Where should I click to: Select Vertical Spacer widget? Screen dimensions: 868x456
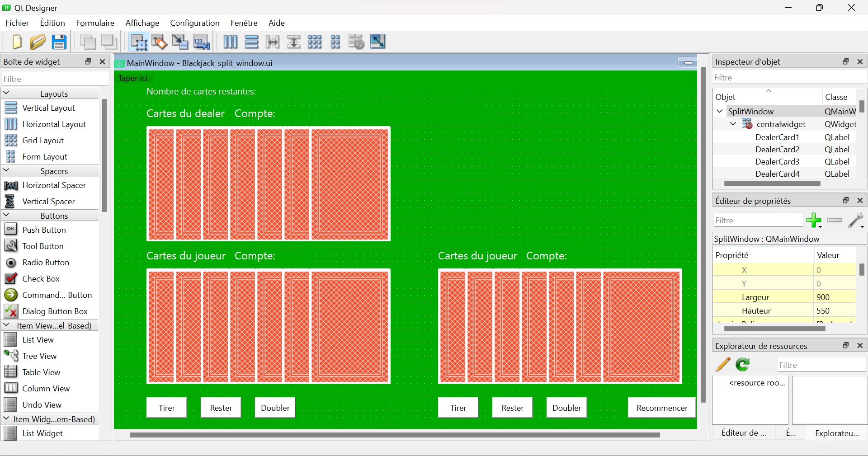tap(49, 202)
